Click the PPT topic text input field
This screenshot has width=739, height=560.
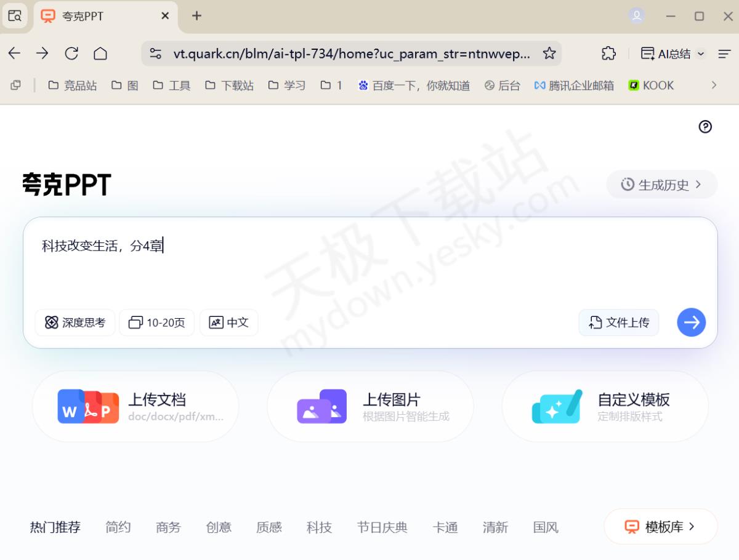369,265
